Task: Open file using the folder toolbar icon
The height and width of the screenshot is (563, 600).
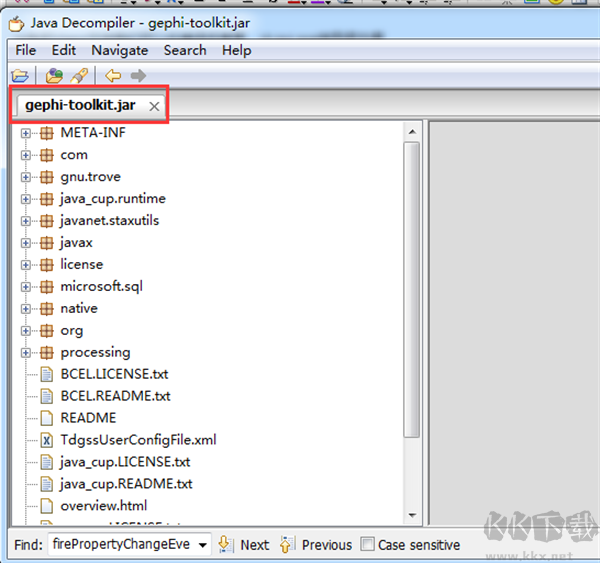Action: [x=20, y=76]
